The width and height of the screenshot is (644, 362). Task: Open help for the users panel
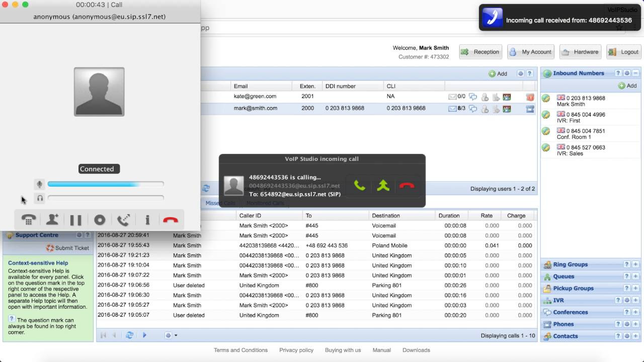[x=529, y=73]
